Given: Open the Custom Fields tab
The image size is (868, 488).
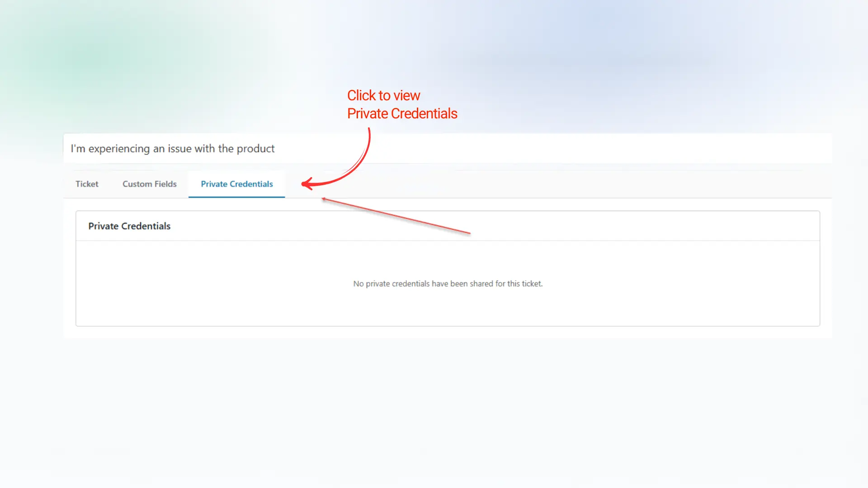Looking at the screenshot, I should pyautogui.click(x=149, y=184).
